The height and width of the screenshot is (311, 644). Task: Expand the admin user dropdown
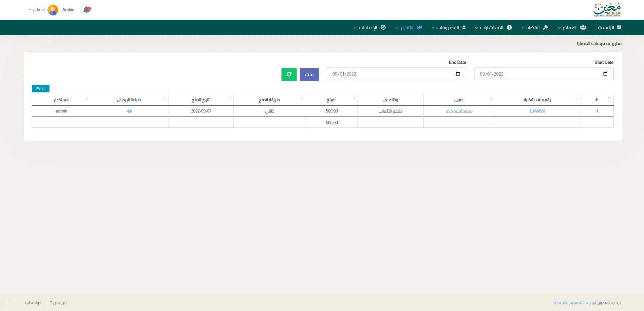point(37,10)
